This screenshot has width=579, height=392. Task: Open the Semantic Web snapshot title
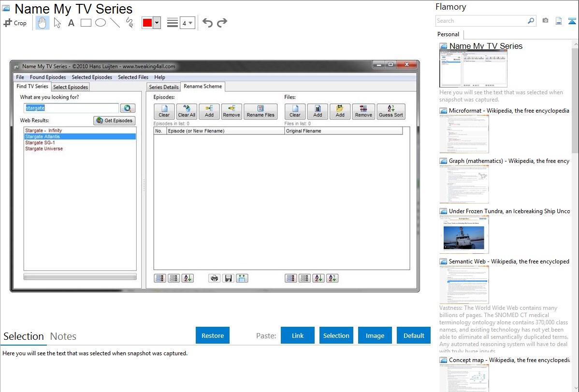509,261
